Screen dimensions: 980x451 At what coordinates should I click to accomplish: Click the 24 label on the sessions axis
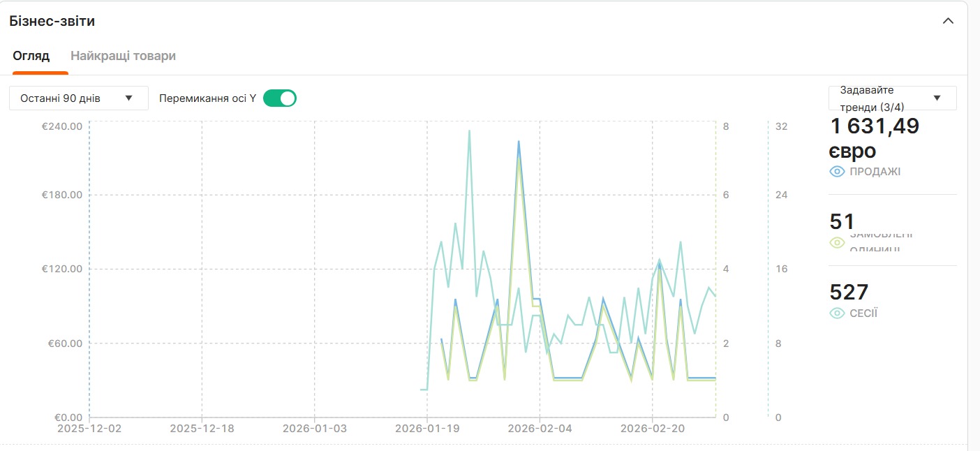pyautogui.click(x=782, y=194)
